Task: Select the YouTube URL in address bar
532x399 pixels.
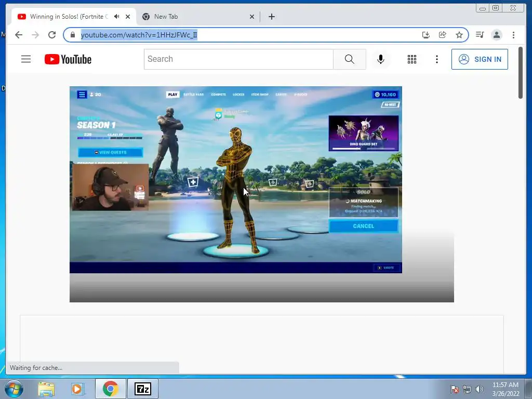Action: [139, 35]
